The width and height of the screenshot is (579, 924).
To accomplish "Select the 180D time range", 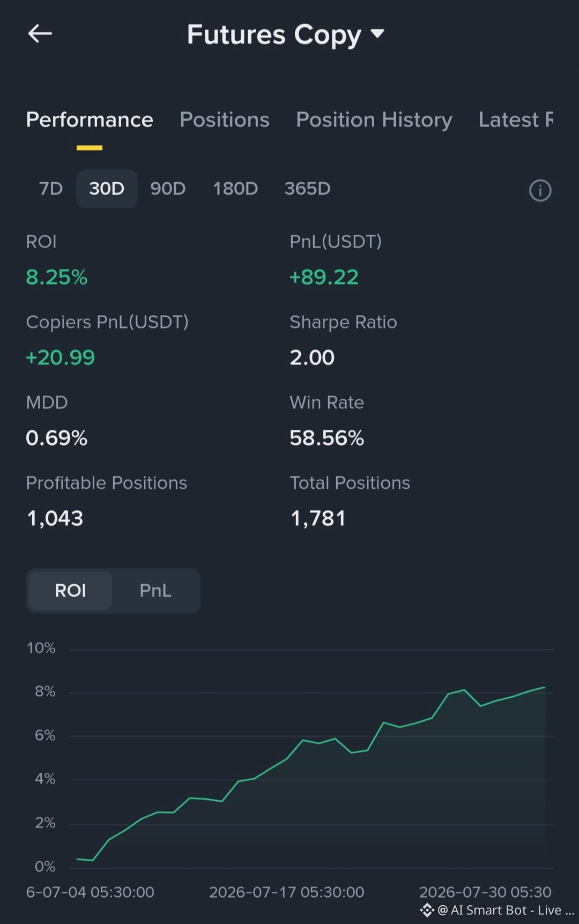I will point(235,189).
